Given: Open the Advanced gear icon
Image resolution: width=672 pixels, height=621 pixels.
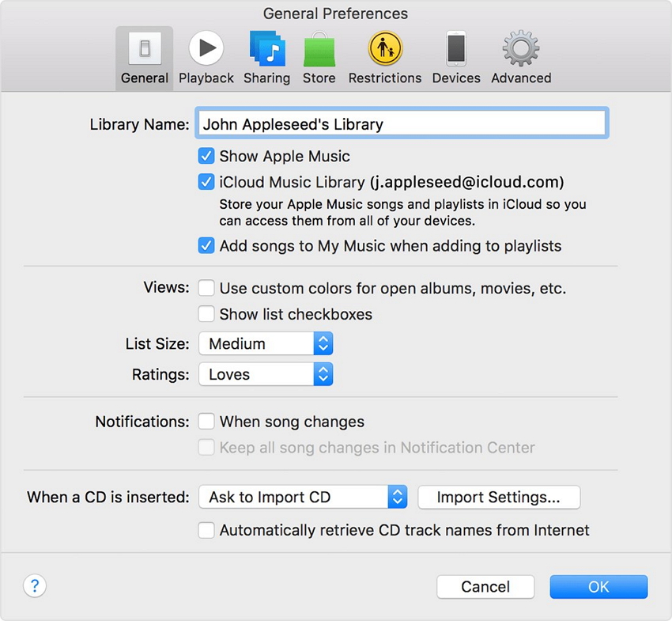Looking at the screenshot, I should click(x=521, y=49).
